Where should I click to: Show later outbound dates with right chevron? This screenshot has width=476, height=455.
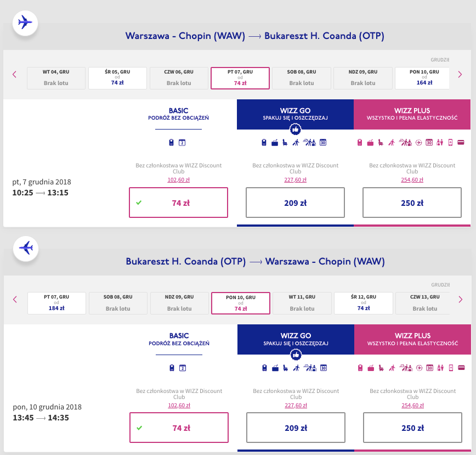point(460,75)
